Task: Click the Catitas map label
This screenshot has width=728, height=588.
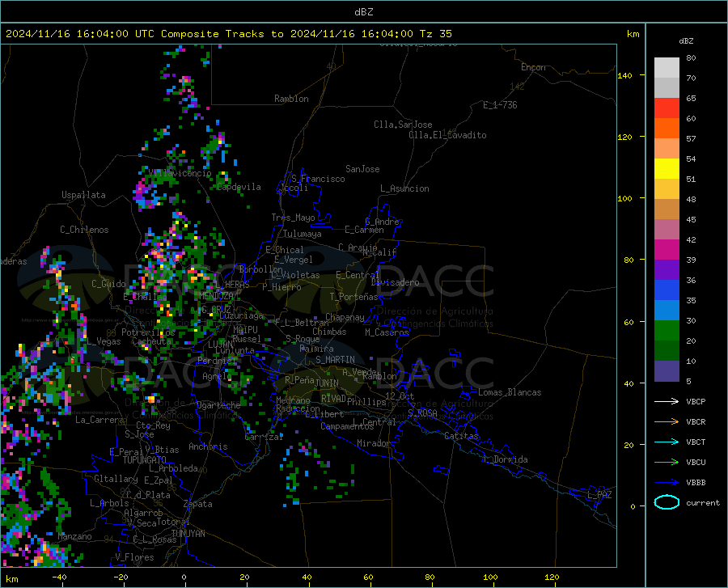Action: click(461, 436)
